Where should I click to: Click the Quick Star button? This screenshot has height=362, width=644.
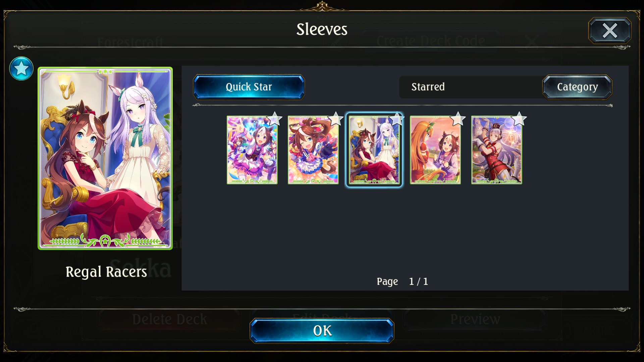click(x=249, y=87)
